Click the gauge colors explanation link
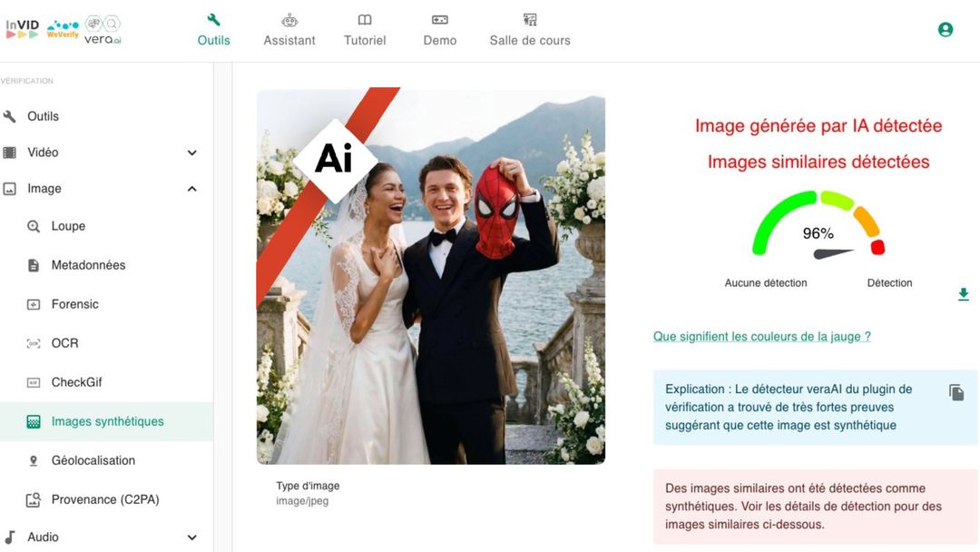The width and height of the screenshot is (980, 552). (761, 337)
